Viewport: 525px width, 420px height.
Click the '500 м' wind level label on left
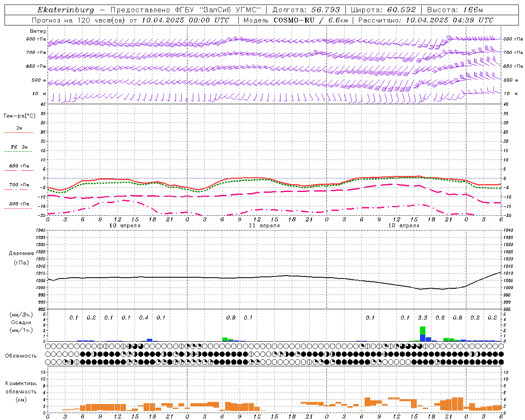point(39,80)
